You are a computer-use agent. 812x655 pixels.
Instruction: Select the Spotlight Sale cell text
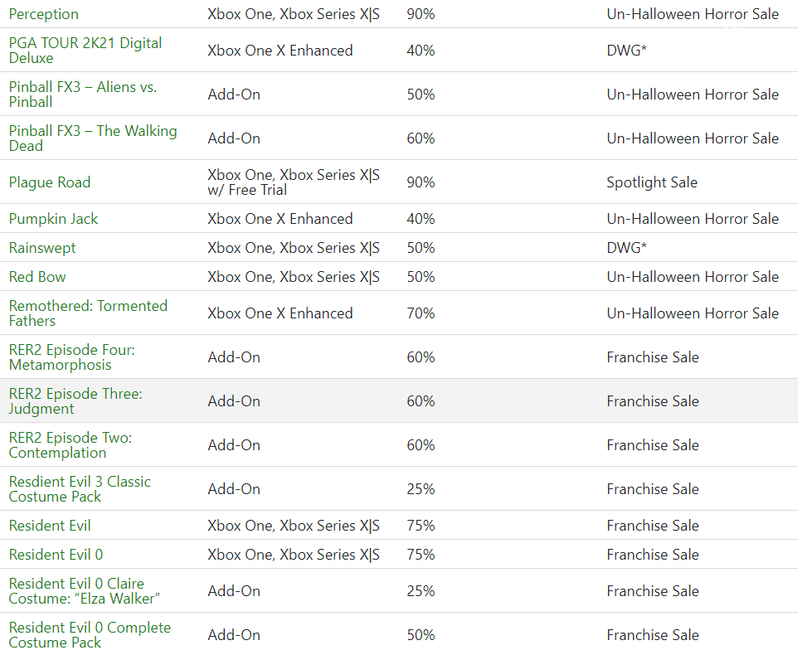point(652,182)
